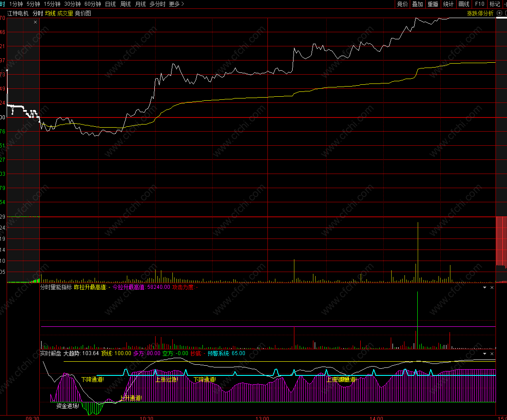Click the 多方 80.00 value
This screenshot has width=507, height=420.
click(147, 353)
